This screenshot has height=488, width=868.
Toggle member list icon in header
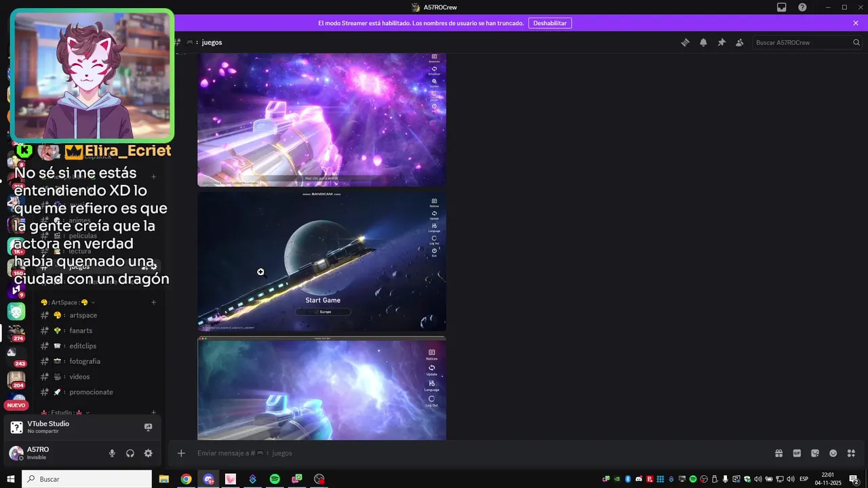click(x=740, y=42)
